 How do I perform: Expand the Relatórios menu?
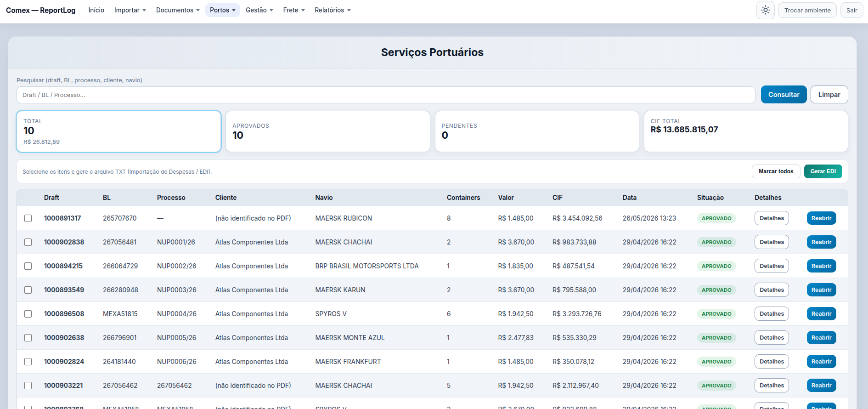333,10
